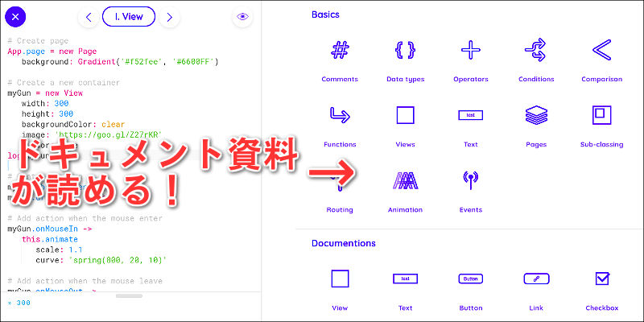The height and width of the screenshot is (322, 644).
Task: Click the Data types label
Action: click(405, 79)
